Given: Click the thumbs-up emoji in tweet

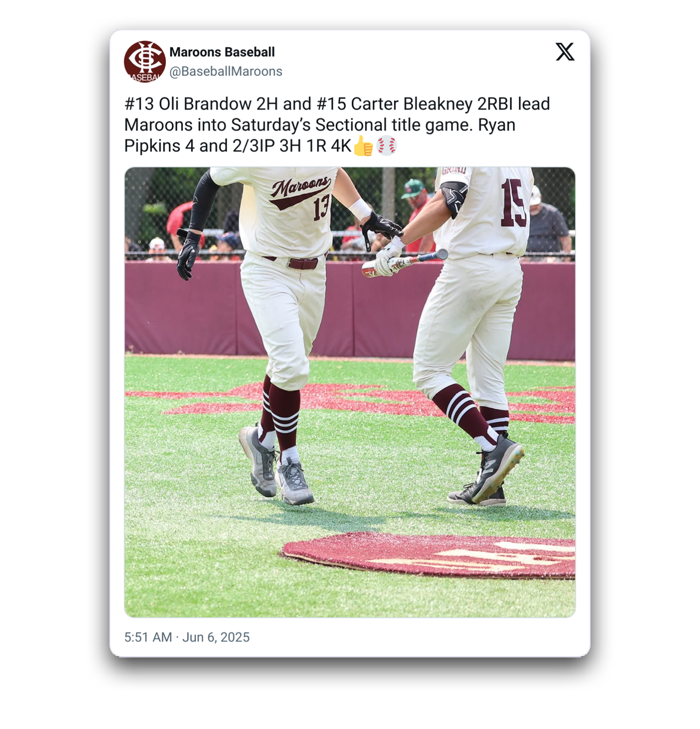Looking at the screenshot, I should click(x=364, y=146).
